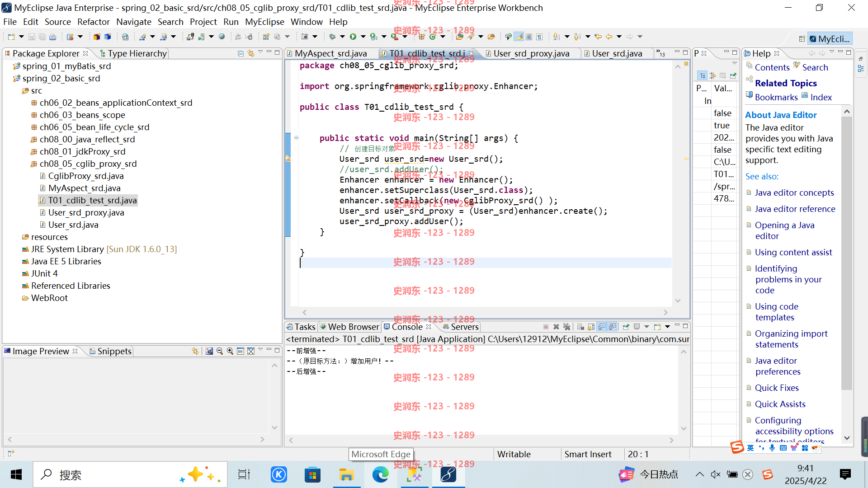Toggle Show Console on Standard Out change

point(602,327)
